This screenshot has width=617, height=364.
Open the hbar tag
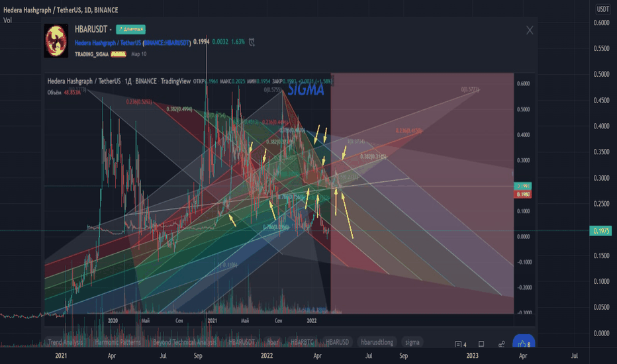[x=273, y=342]
